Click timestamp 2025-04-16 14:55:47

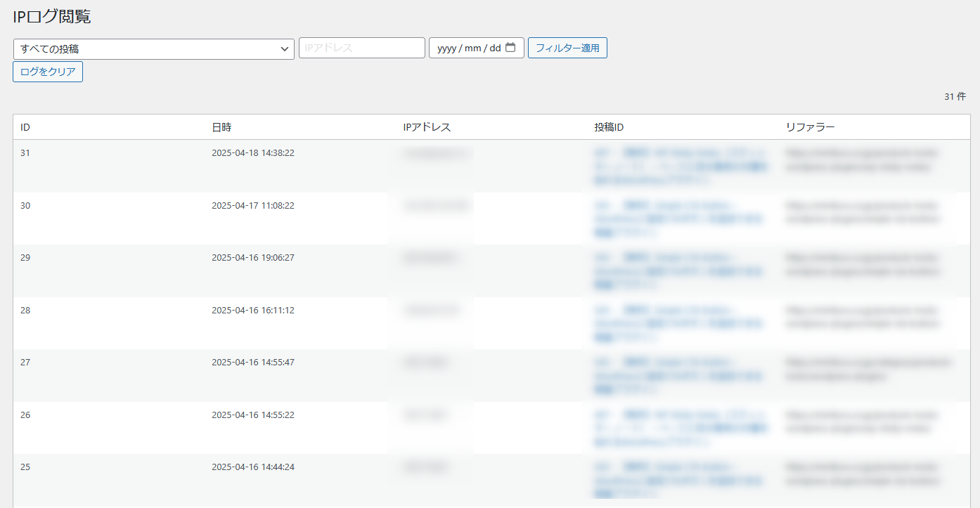pyautogui.click(x=253, y=362)
